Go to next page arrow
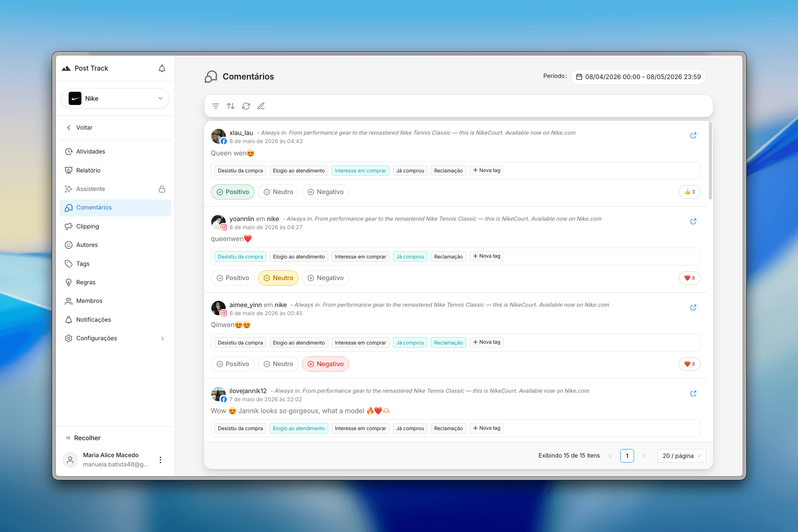Screen dimensions: 798x532 click(644, 456)
